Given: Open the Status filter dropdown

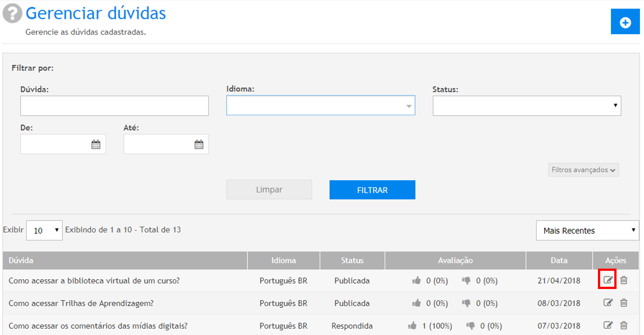Looking at the screenshot, I should click(x=526, y=106).
